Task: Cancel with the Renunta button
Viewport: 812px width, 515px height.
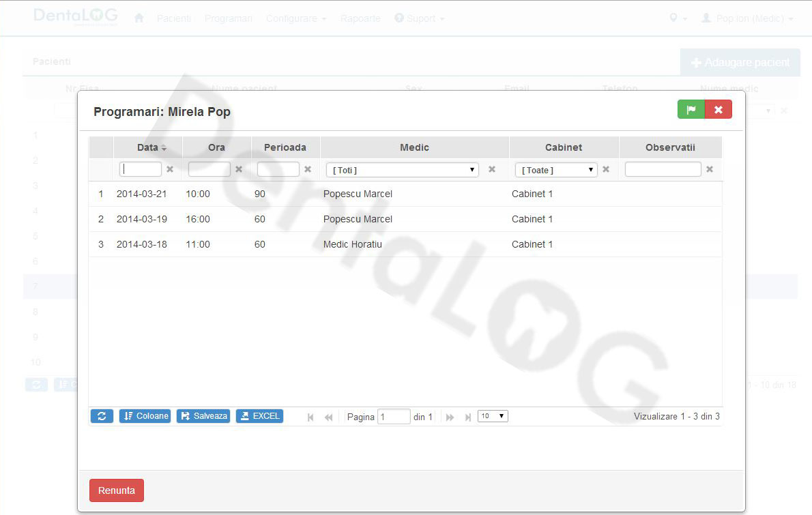Action: click(x=117, y=490)
